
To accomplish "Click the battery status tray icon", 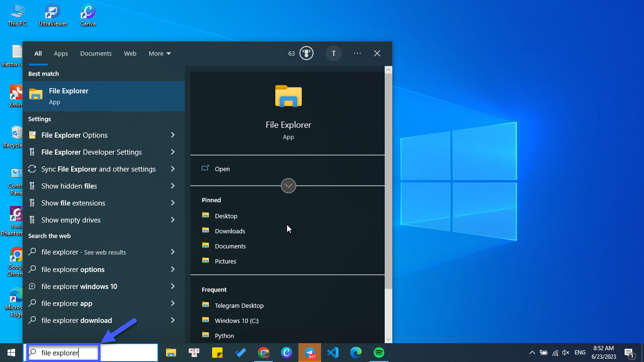I will click(x=544, y=353).
